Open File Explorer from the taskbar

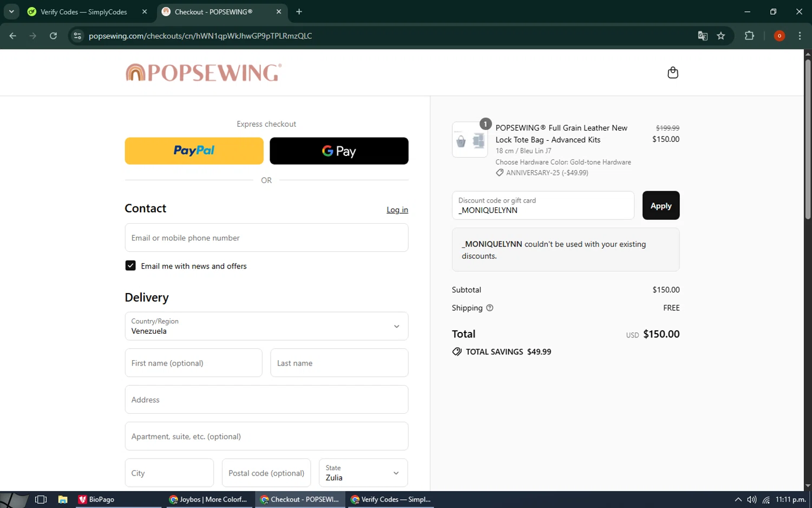point(63,499)
